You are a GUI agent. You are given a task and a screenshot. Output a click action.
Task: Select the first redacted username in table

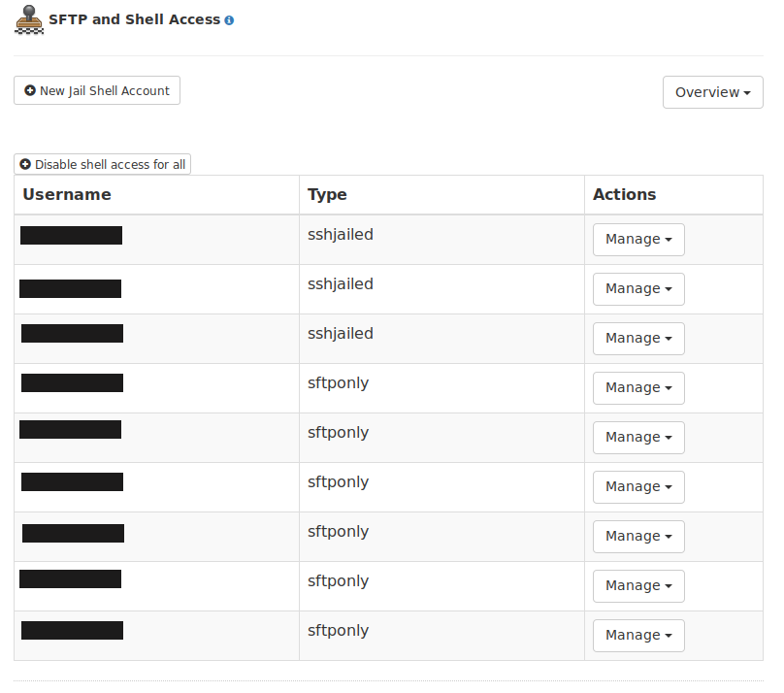(71, 236)
